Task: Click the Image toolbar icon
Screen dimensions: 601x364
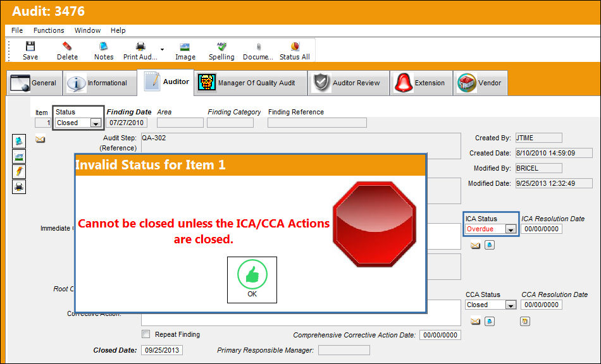Action: pos(185,47)
